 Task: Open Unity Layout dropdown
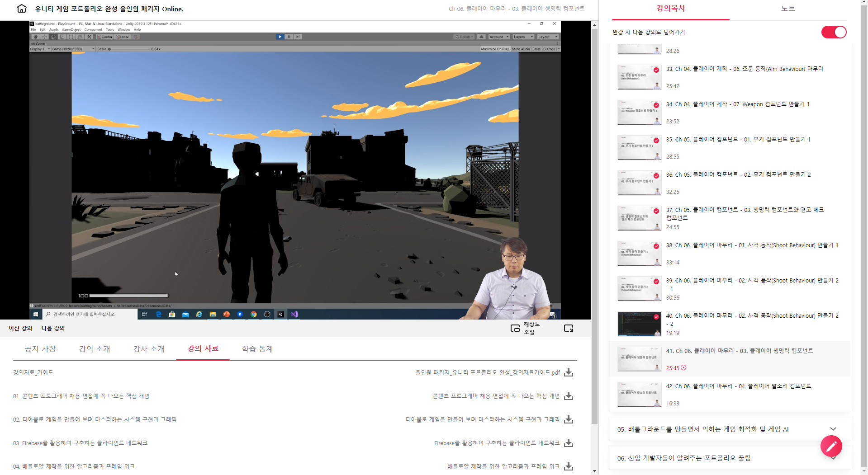coord(548,37)
